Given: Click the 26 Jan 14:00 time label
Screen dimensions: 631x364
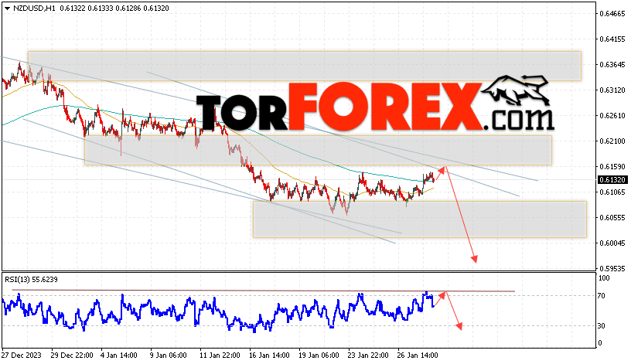Looking at the screenshot, I should coord(418,355).
